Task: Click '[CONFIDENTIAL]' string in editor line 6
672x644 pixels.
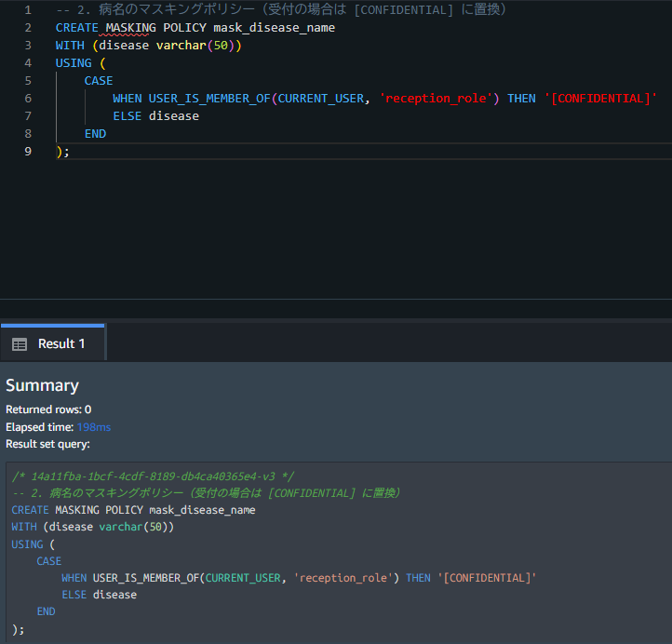Action: point(601,98)
